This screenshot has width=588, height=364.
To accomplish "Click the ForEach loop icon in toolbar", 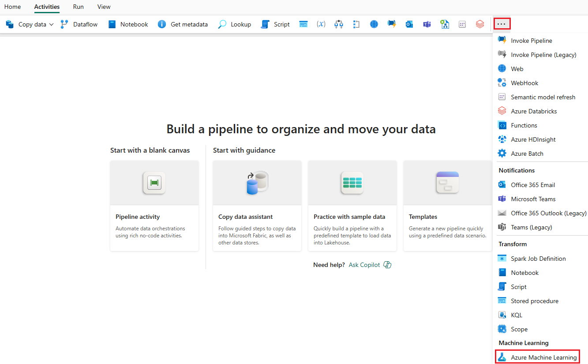I will 356,24.
